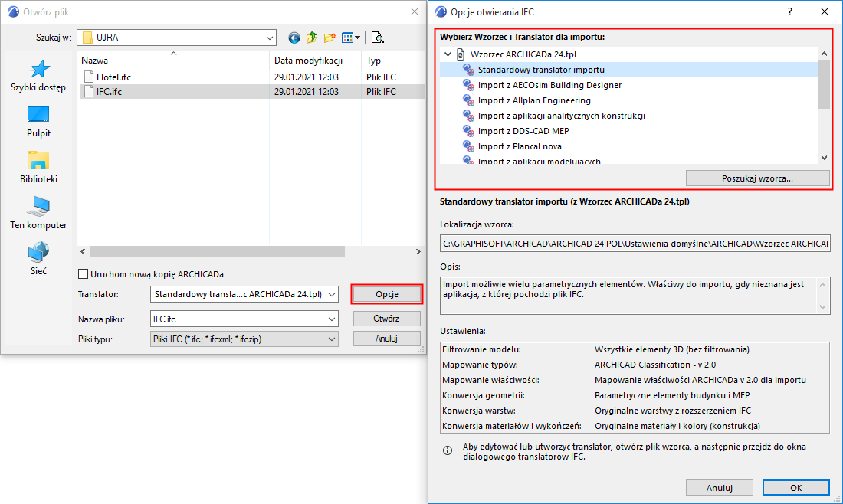Click Anuluj in Opcje otwierania IFC

click(720, 488)
